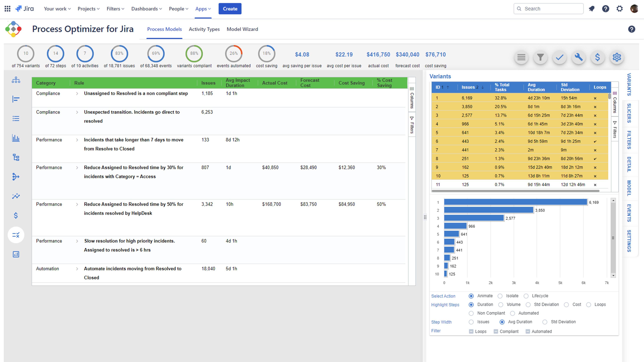Open the SLICERS vertical side tab

[629, 113]
